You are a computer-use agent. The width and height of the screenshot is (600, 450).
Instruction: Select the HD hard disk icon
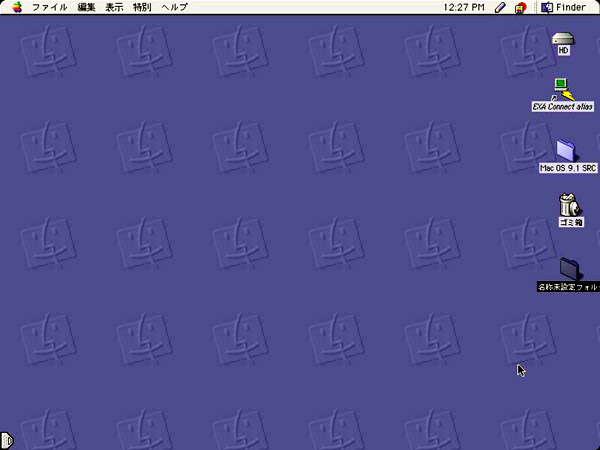point(565,38)
